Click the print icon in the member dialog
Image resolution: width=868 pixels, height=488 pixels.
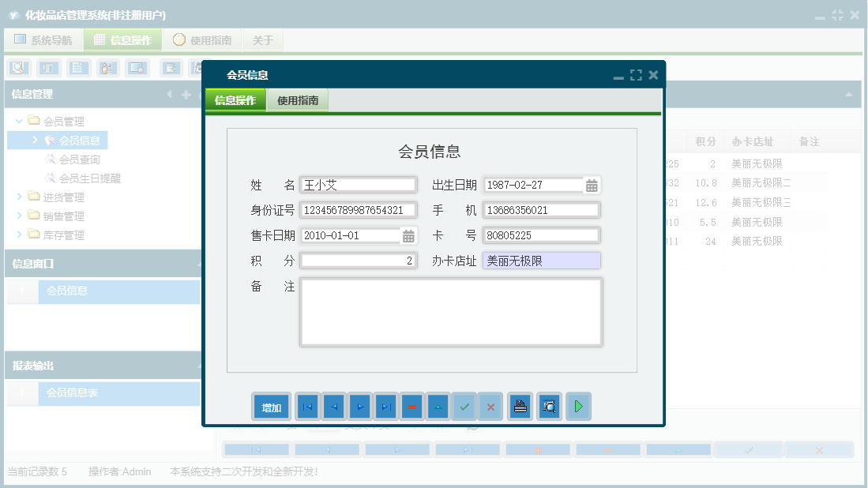[520, 406]
